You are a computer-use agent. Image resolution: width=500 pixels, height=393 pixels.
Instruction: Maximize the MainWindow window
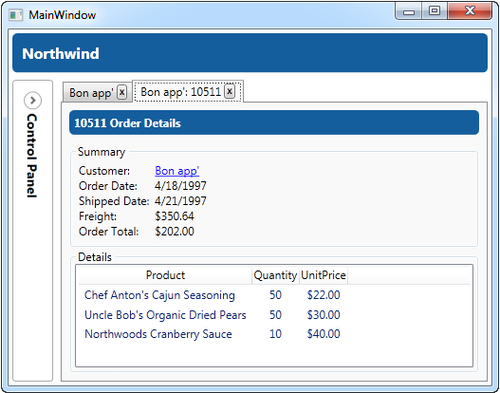(x=434, y=11)
